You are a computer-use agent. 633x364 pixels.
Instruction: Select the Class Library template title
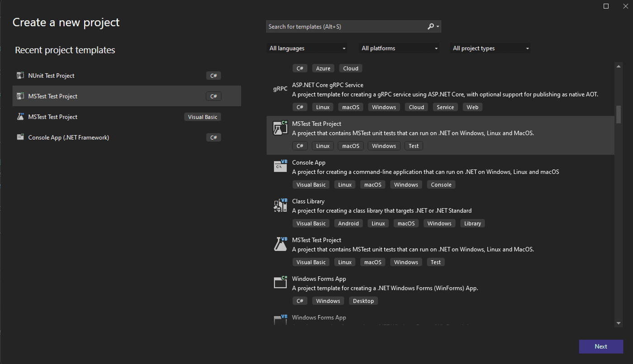tap(308, 201)
